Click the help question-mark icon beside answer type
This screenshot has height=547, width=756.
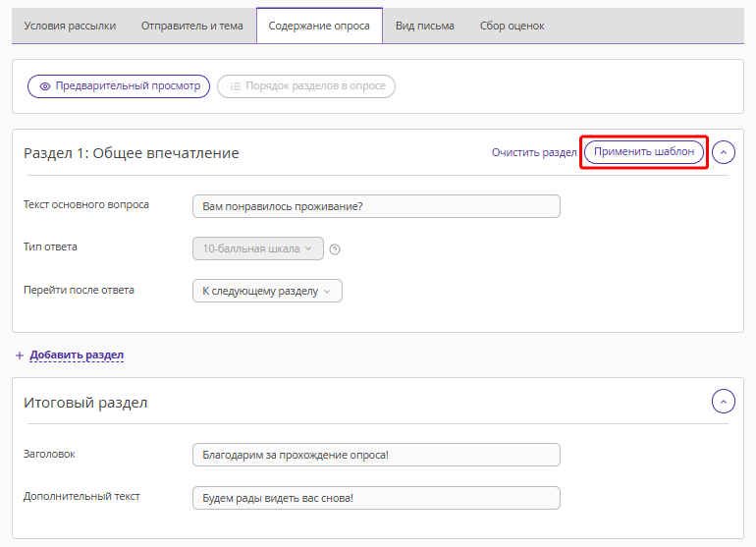(336, 249)
